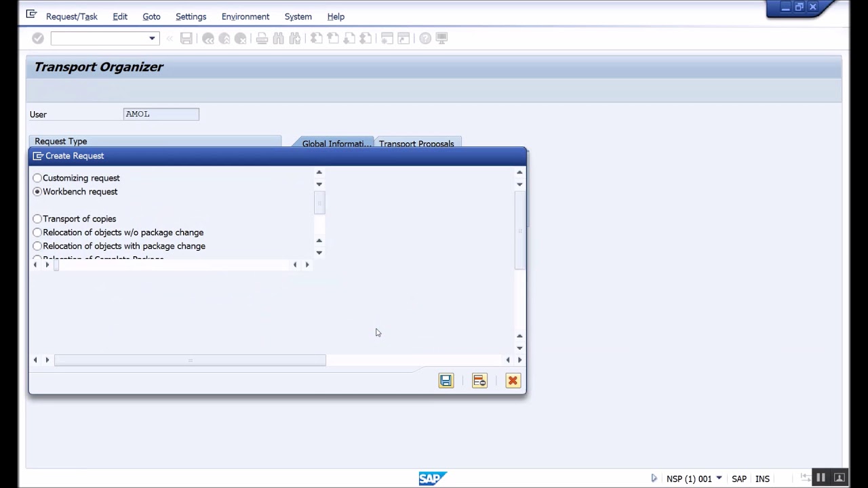Open the Settings menu
The width and height of the screenshot is (868, 488).
pos(191,16)
